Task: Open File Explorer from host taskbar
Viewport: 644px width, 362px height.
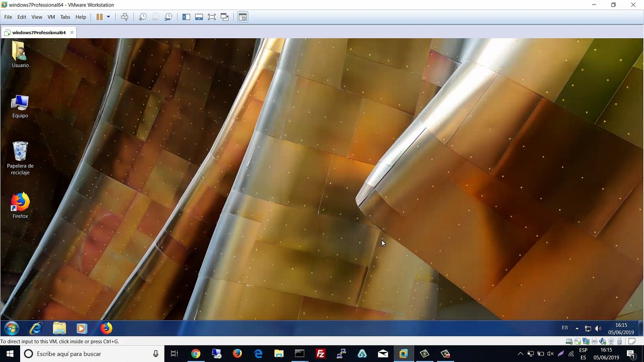Action: pyautogui.click(x=279, y=354)
